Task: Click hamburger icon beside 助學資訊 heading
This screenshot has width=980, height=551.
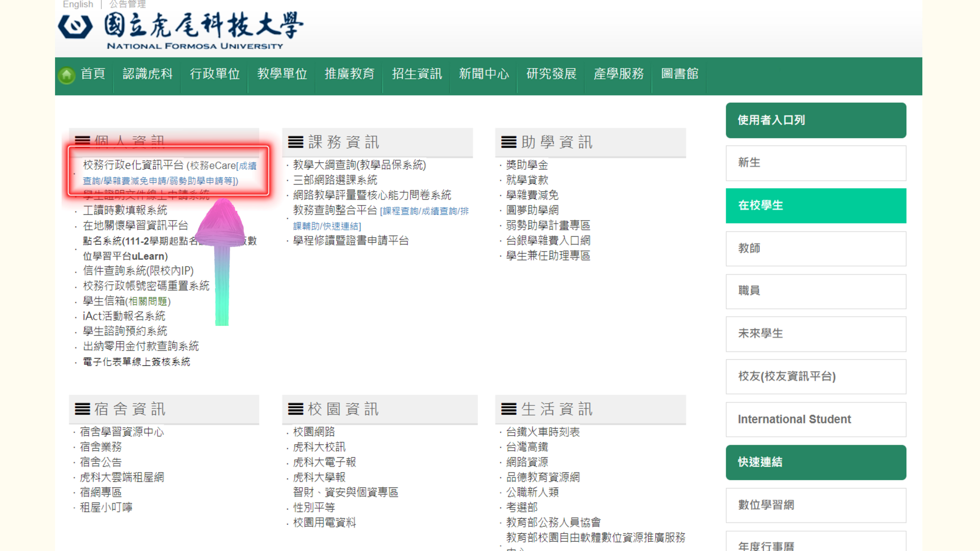Action: pyautogui.click(x=509, y=142)
